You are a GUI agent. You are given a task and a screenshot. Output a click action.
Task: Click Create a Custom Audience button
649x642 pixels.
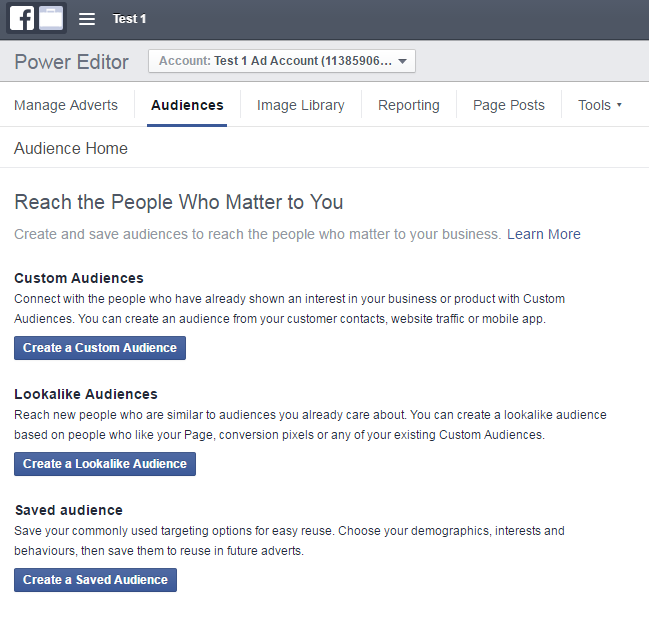coord(100,348)
